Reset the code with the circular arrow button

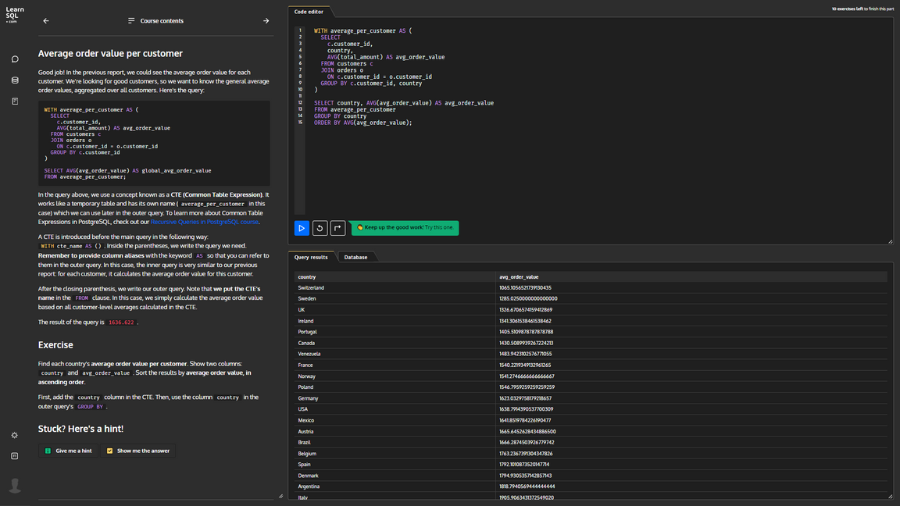pos(320,228)
